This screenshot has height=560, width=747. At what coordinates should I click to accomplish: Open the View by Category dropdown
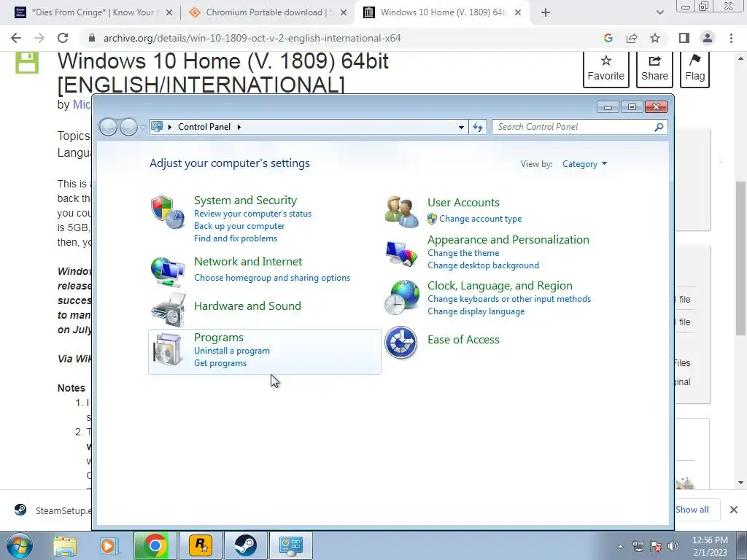(584, 164)
